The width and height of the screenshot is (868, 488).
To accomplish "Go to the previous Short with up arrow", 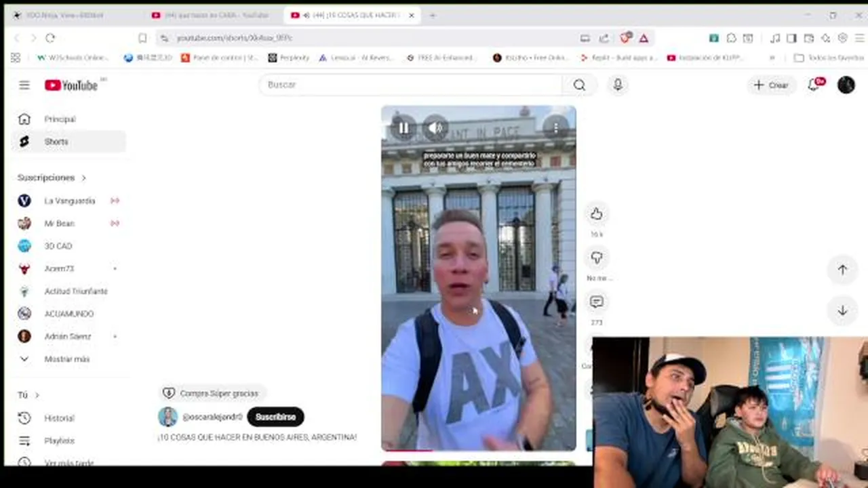I will [x=842, y=270].
